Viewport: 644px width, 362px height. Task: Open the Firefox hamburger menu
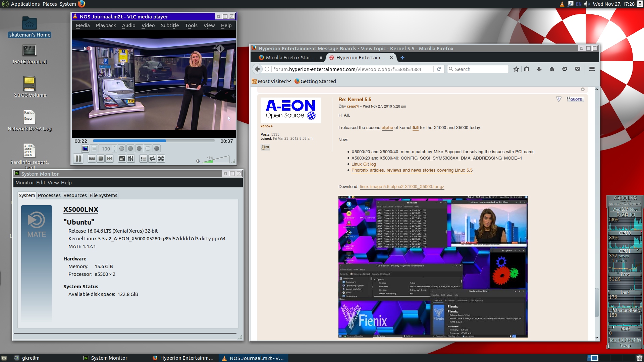pyautogui.click(x=592, y=69)
